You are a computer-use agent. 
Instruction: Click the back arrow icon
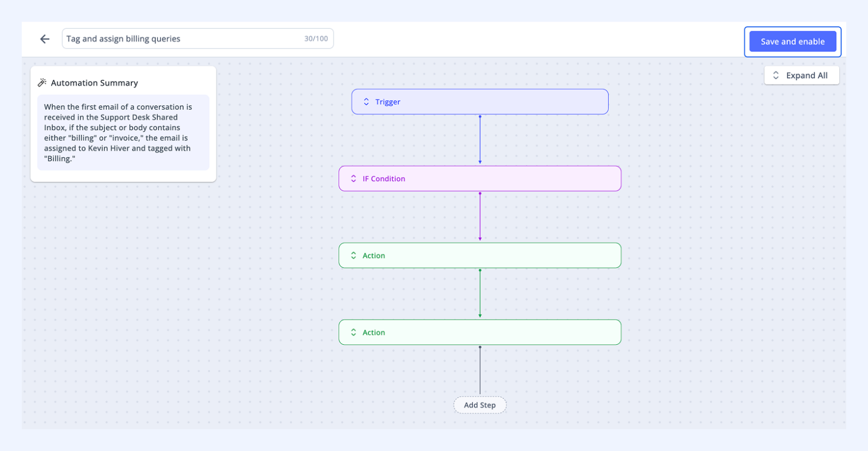(45, 39)
